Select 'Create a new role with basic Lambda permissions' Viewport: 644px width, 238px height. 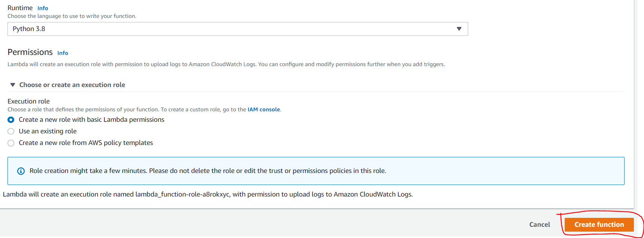coord(11,120)
